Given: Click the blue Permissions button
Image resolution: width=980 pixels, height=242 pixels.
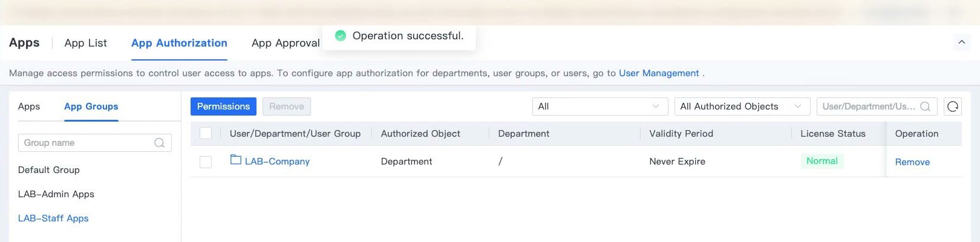Looking at the screenshot, I should pyautogui.click(x=223, y=106).
